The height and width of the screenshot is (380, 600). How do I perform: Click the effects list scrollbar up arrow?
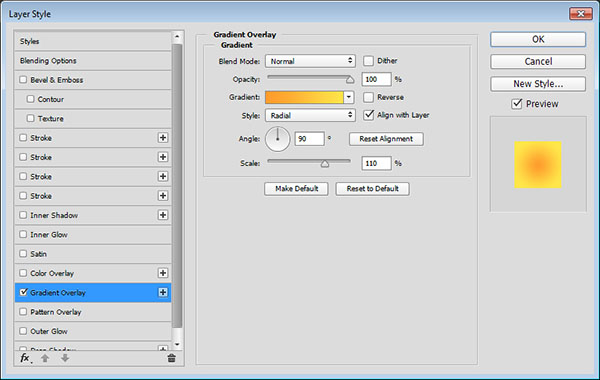click(x=177, y=37)
